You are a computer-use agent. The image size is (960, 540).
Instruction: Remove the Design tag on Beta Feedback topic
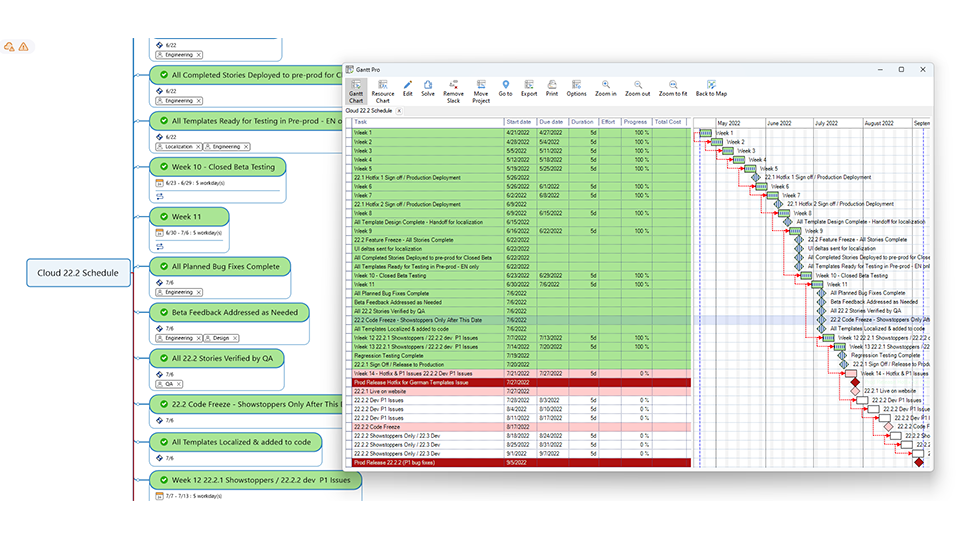click(234, 338)
